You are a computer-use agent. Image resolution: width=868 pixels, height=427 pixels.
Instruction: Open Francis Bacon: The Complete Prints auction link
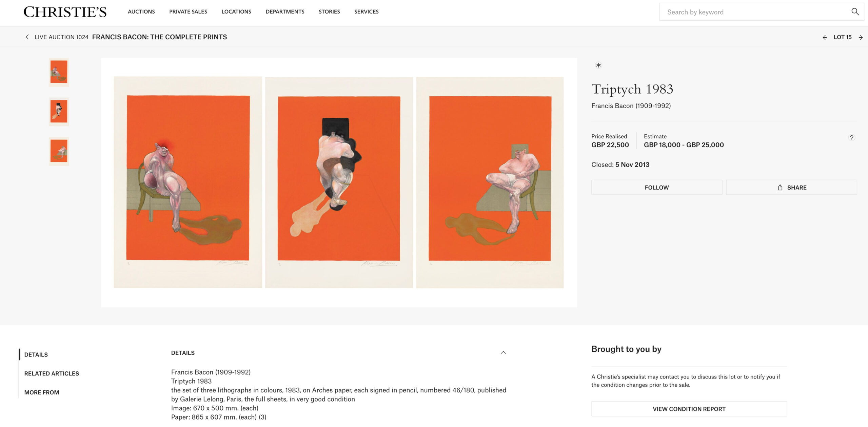click(159, 37)
